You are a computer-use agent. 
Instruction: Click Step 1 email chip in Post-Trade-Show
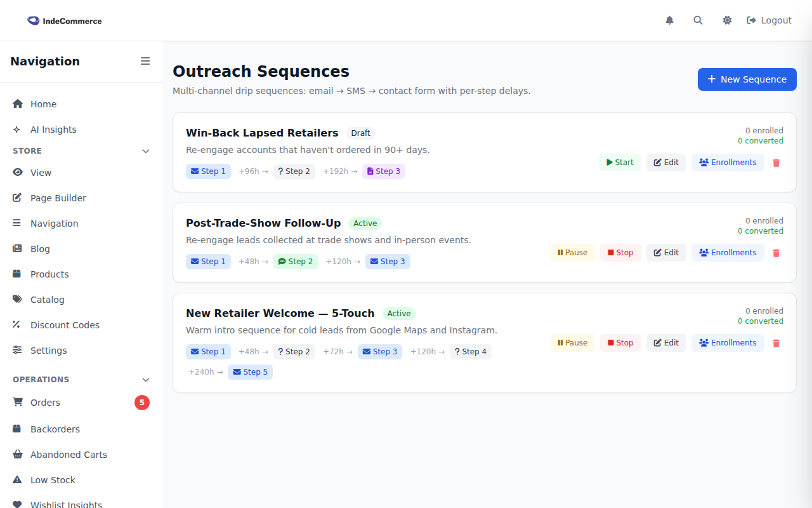(x=208, y=262)
